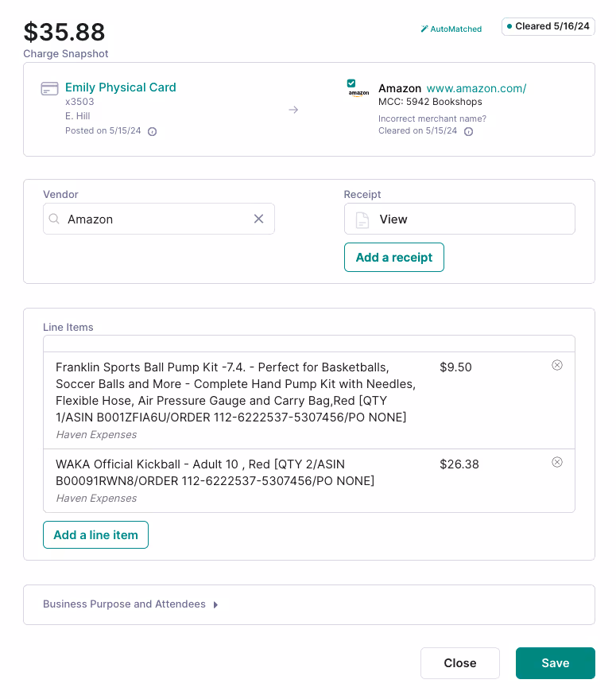This screenshot has width=616, height=699.
Task: Click the Cleared 5/16/24 status badge
Action: pyautogui.click(x=548, y=26)
